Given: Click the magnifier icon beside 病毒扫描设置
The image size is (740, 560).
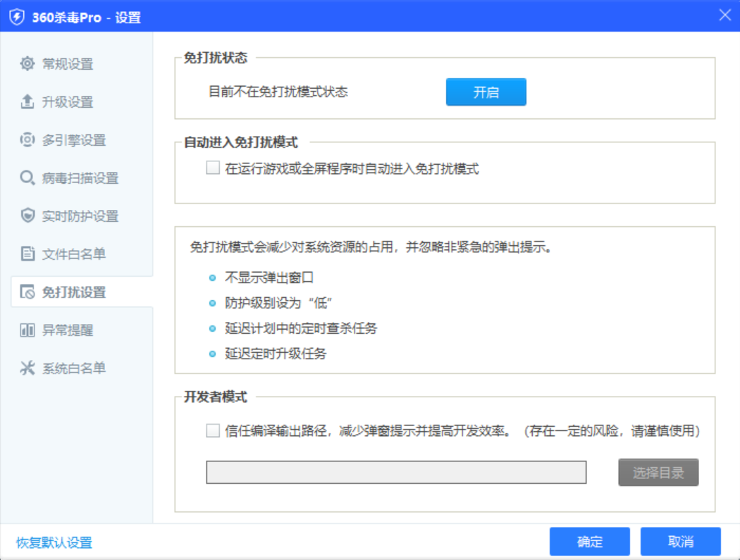Looking at the screenshot, I should tap(27, 178).
